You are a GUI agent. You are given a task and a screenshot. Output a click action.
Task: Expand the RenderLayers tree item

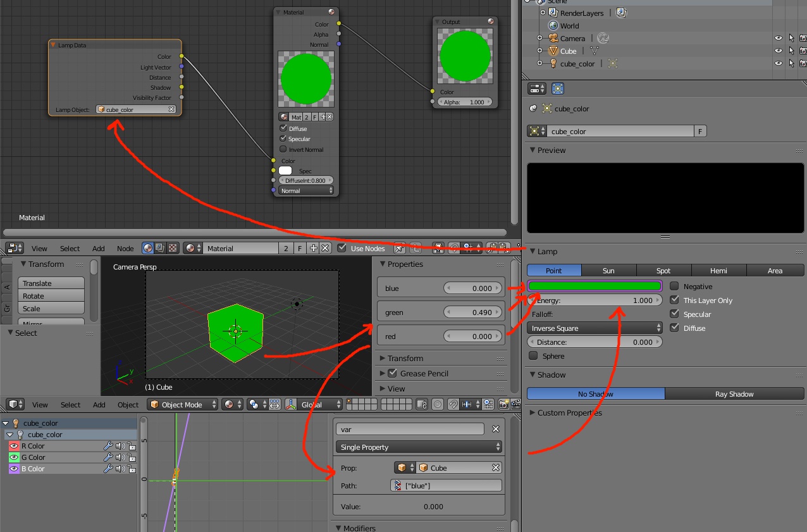[543, 13]
